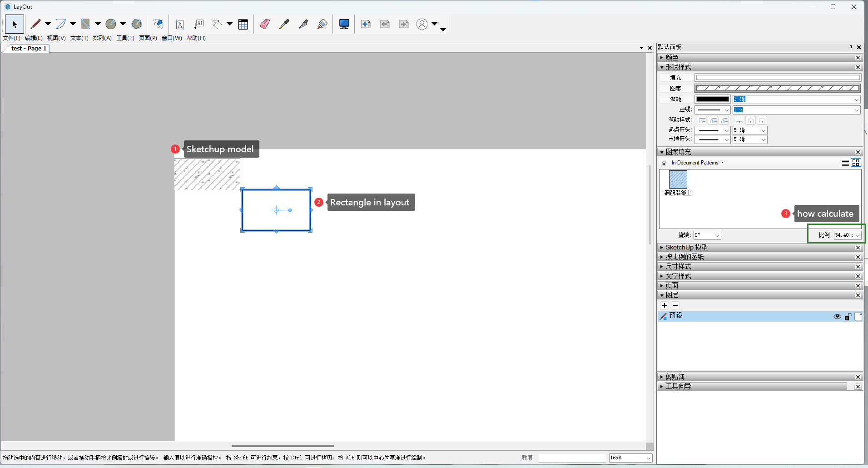Click home icon in pattern fill panel
Screen dimensions: 868x468
tap(664, 163)
